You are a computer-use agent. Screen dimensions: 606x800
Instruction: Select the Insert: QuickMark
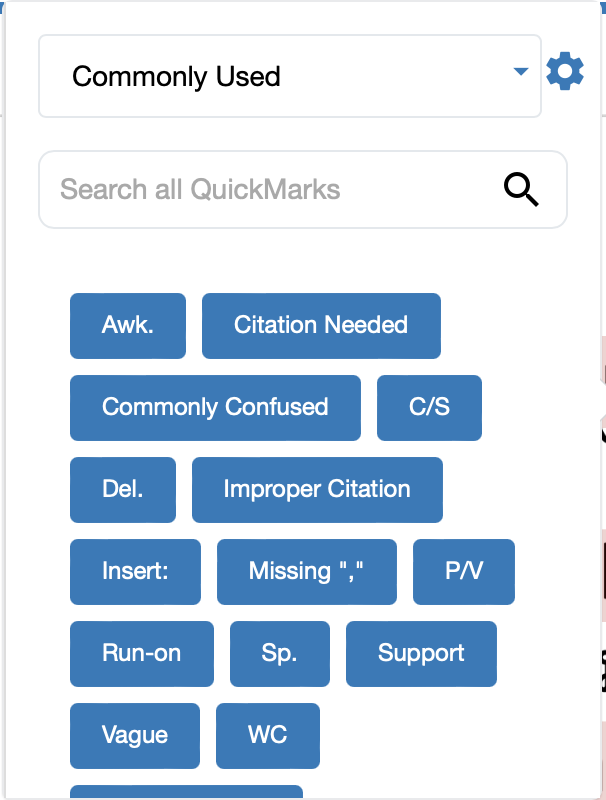coord(135,571)
